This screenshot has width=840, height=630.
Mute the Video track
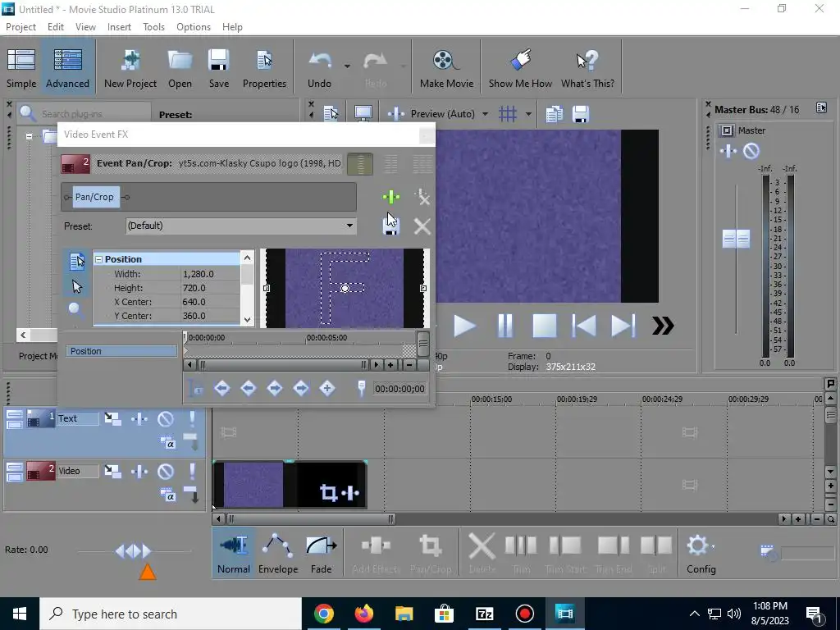[166, 471]
